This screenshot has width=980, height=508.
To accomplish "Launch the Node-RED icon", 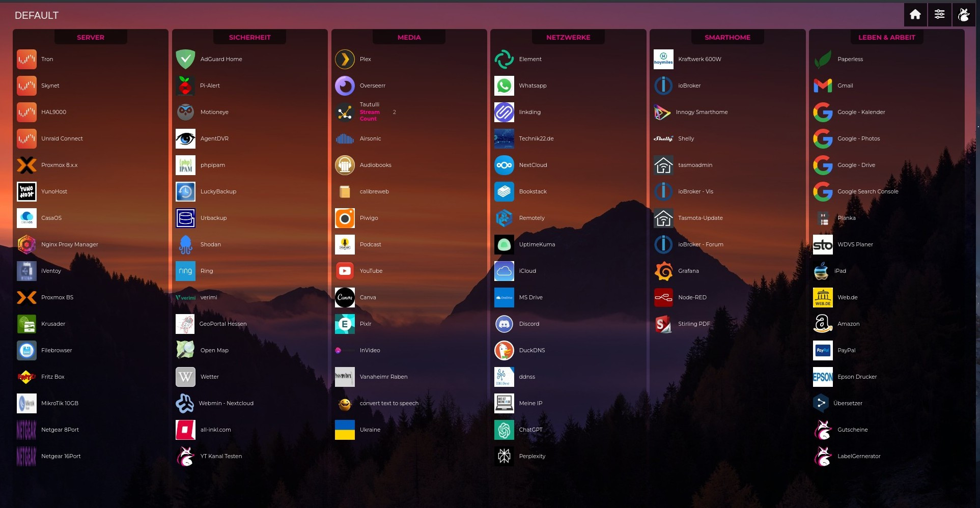I will (663, 297).
